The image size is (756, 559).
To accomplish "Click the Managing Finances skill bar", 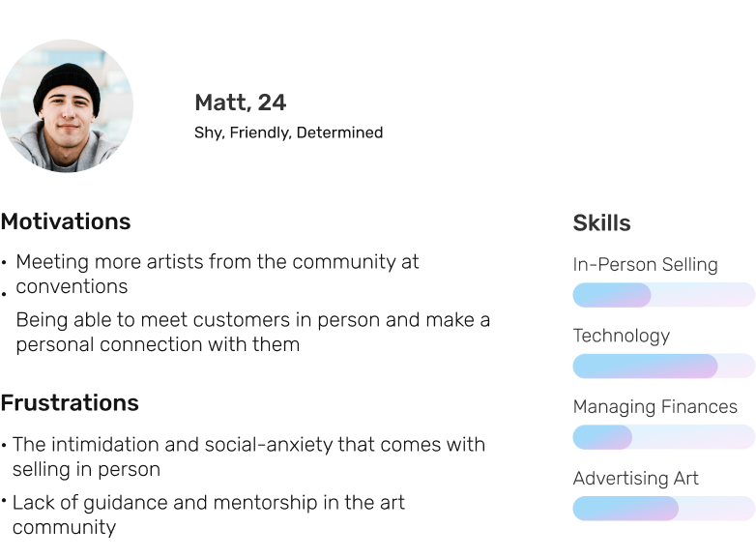I will (x=663, y=437).
